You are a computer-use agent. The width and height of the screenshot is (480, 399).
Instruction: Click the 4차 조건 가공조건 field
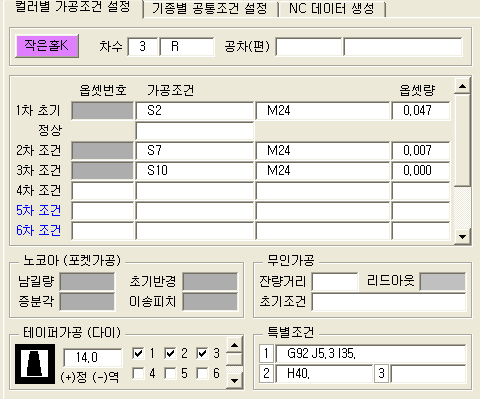pos(195,191)
